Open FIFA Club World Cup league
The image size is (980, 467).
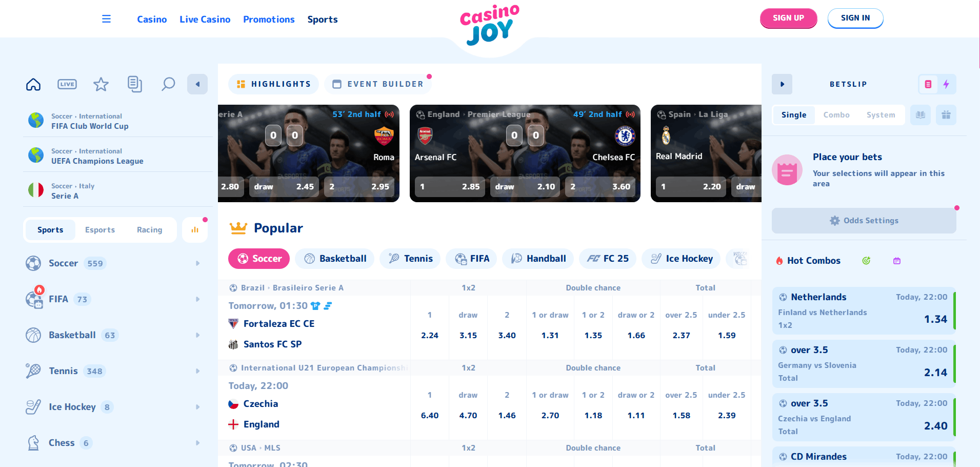118,121
